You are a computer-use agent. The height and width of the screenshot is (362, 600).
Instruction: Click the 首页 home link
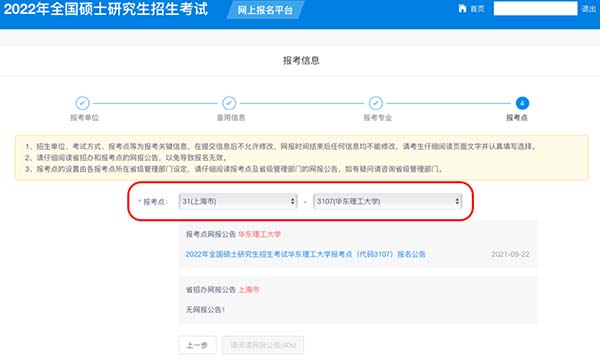click(477, 9)
